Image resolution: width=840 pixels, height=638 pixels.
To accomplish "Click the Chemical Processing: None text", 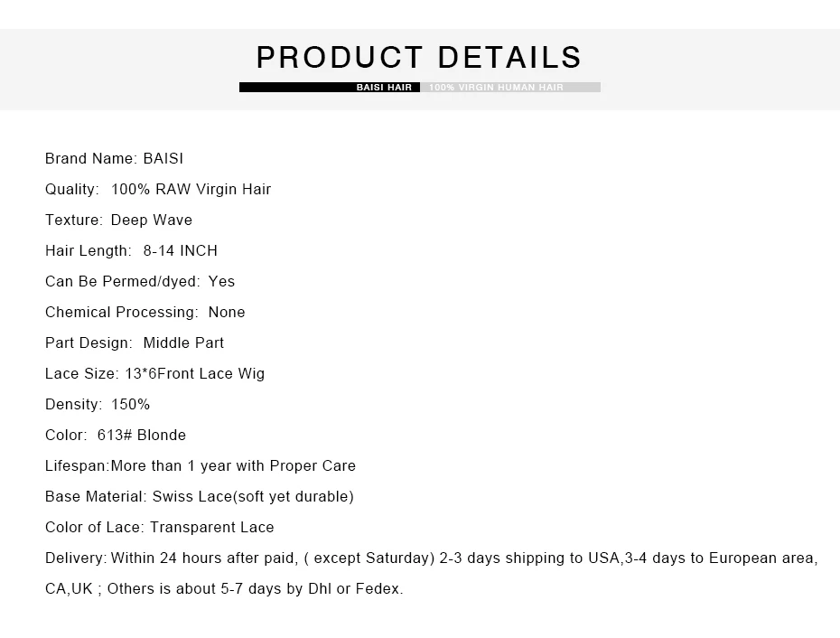I will [145, 312].
